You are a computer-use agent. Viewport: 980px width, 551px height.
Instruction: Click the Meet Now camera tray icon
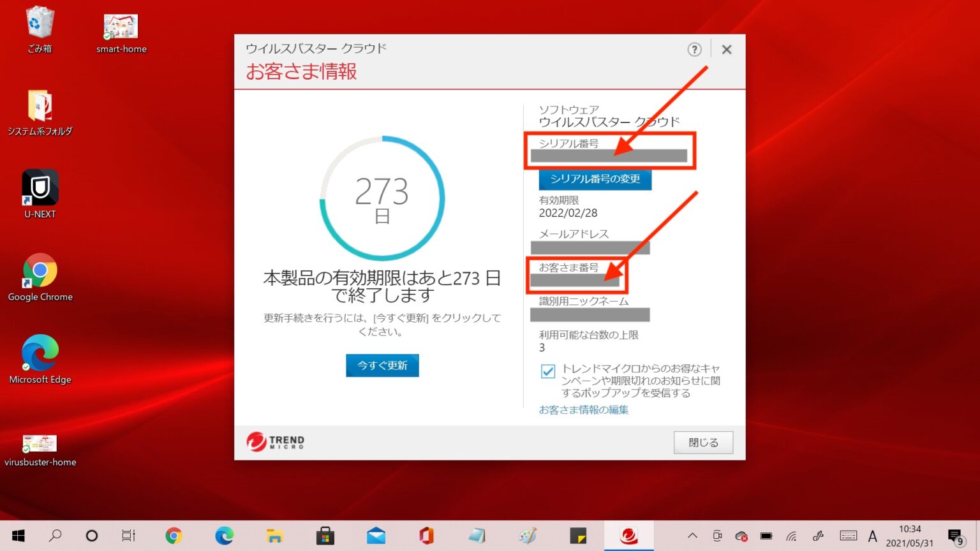coord(717,536)
